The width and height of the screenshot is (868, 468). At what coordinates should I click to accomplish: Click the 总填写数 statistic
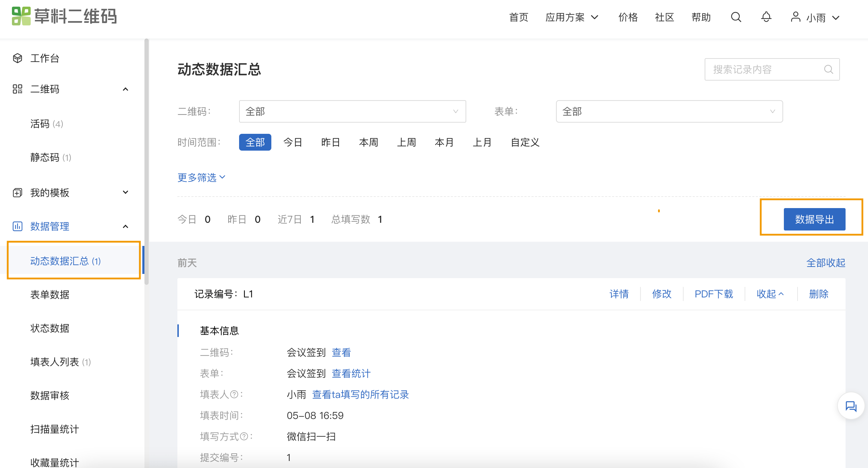point(357,219)
